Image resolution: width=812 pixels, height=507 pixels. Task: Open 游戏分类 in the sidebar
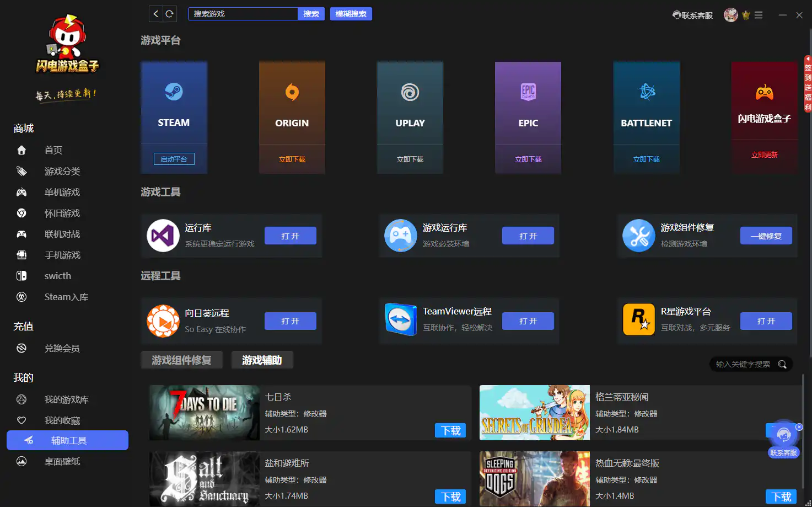tap(62, 171)
